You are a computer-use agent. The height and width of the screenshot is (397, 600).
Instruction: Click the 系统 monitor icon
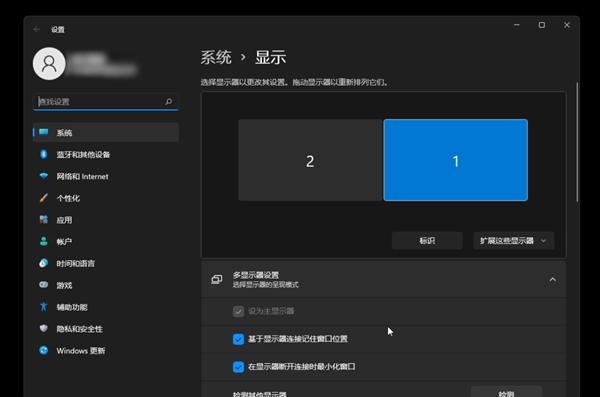point(44,132)
